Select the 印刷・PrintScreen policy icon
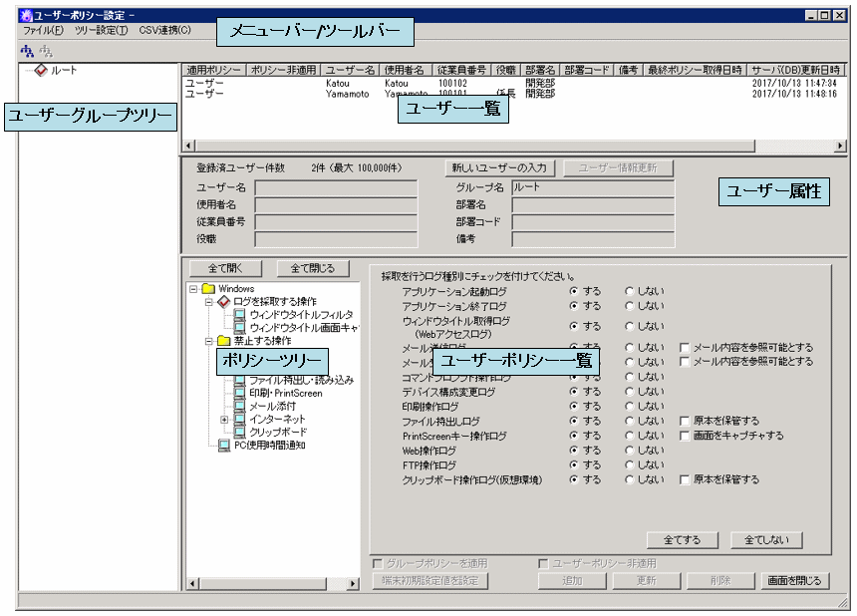This screenshot has height=616, width=857. (239, 393)
